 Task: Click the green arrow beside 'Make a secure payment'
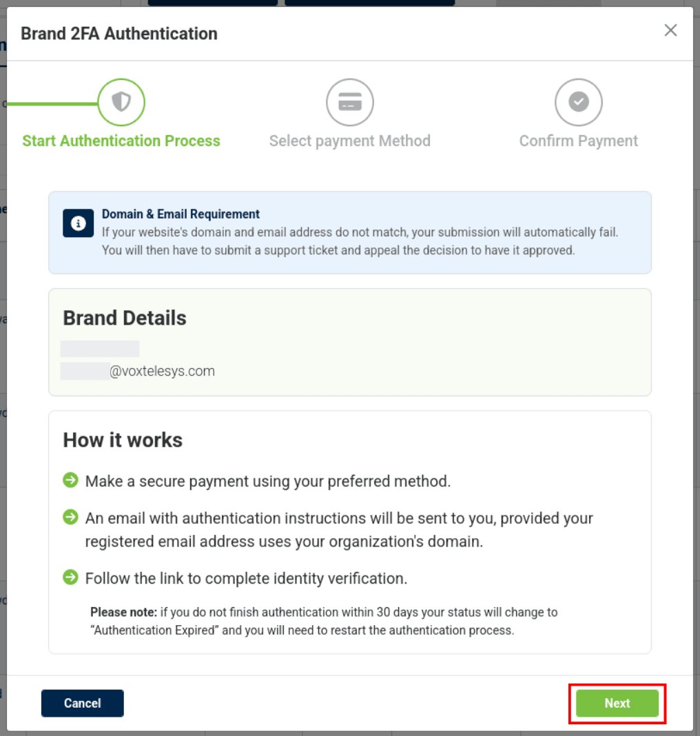[x=70, y=480]
